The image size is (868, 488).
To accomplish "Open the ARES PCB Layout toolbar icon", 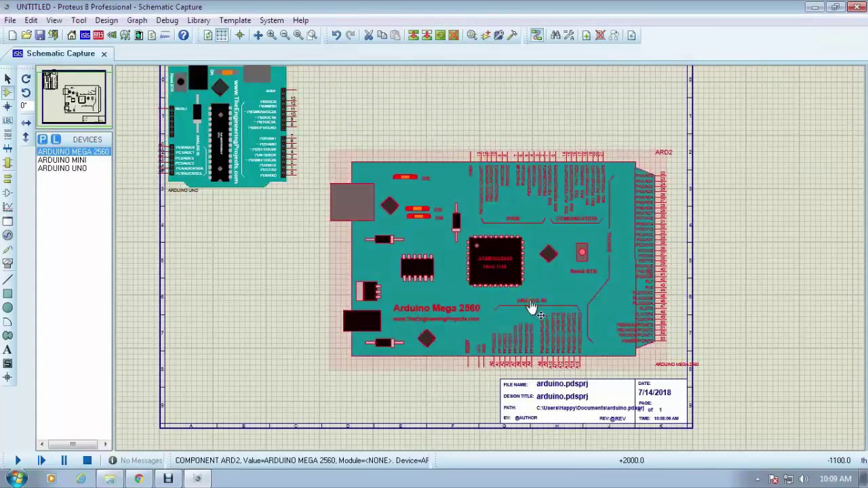I will pyautogui.click(x=98, y=35).
